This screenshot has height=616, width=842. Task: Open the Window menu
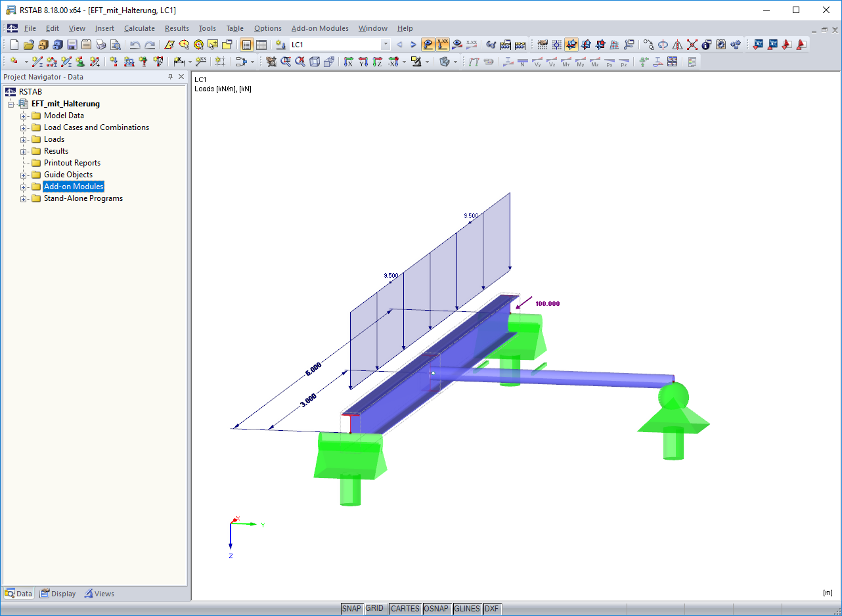coord(373,28)
